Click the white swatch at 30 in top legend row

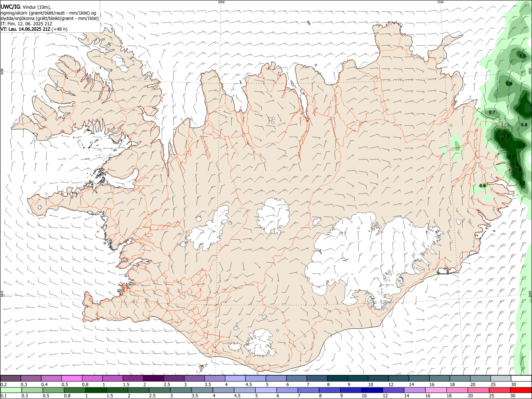522,378
